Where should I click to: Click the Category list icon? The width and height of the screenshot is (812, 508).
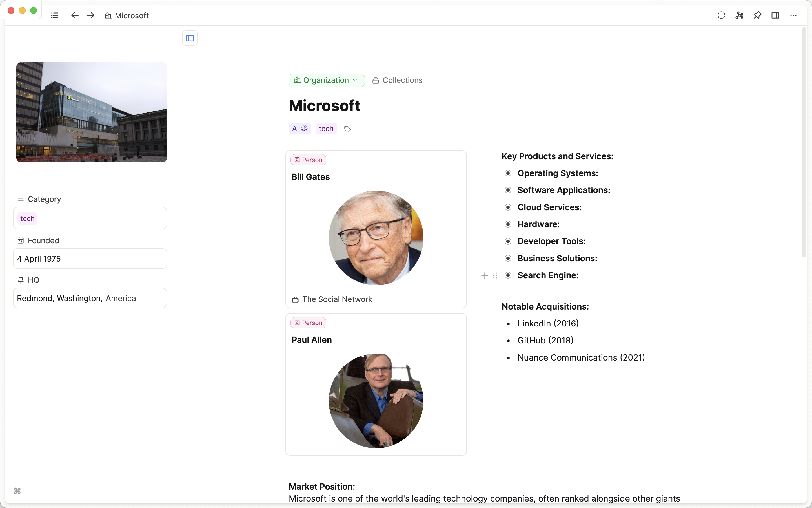pos(21,199)
